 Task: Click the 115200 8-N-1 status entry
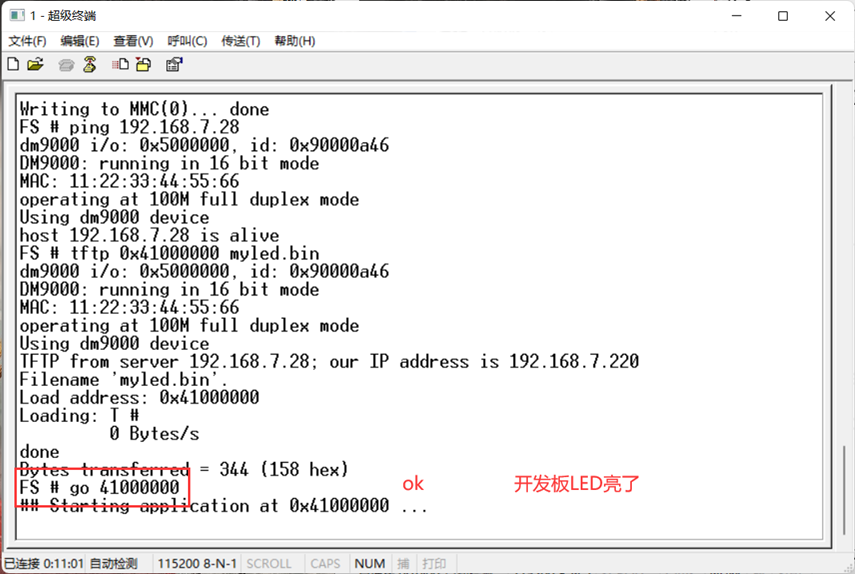[x=197, y=563]
